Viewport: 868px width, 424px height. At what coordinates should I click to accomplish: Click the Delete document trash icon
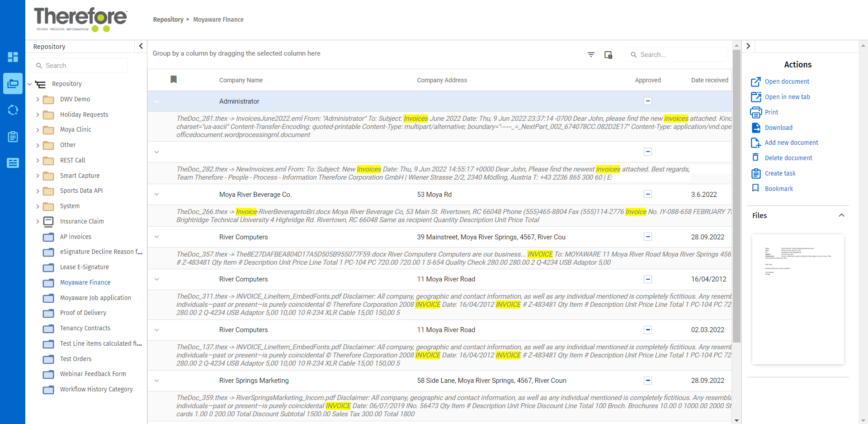(x=755, y=157)
